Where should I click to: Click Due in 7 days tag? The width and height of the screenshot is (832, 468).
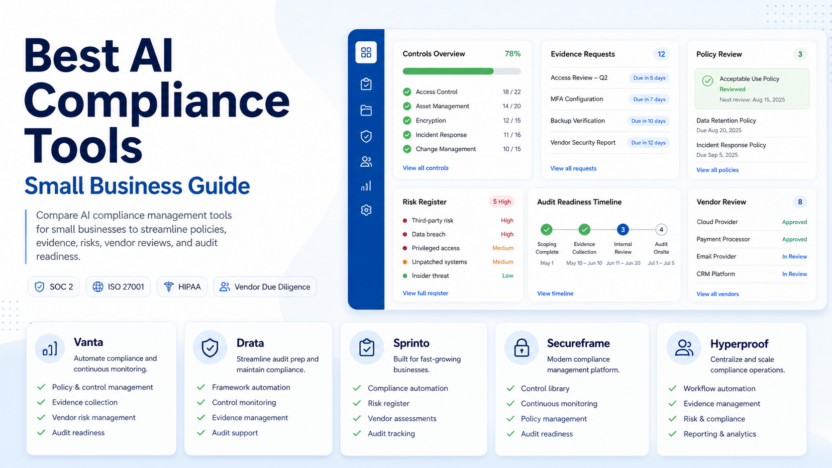[649, 100]
